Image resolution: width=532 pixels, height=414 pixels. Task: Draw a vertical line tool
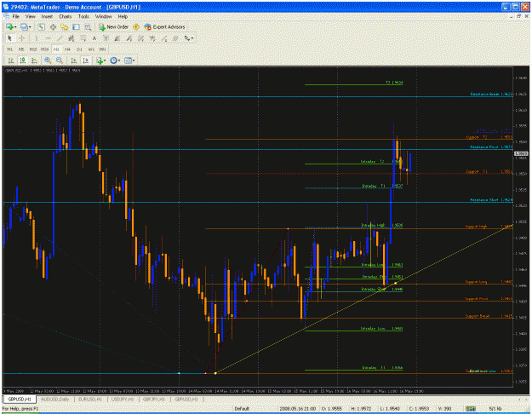[x=36, y=38]
